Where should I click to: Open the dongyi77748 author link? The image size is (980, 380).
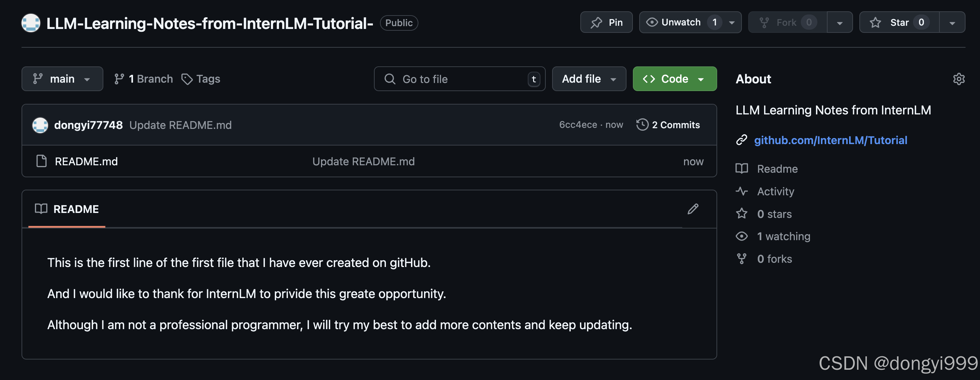(88, 125)
